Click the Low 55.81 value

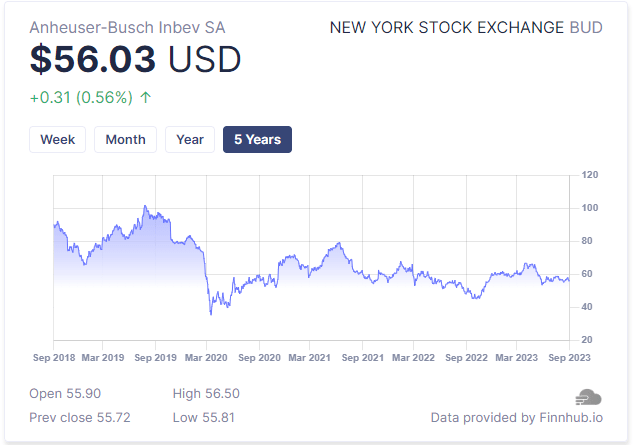click(205, 417)
